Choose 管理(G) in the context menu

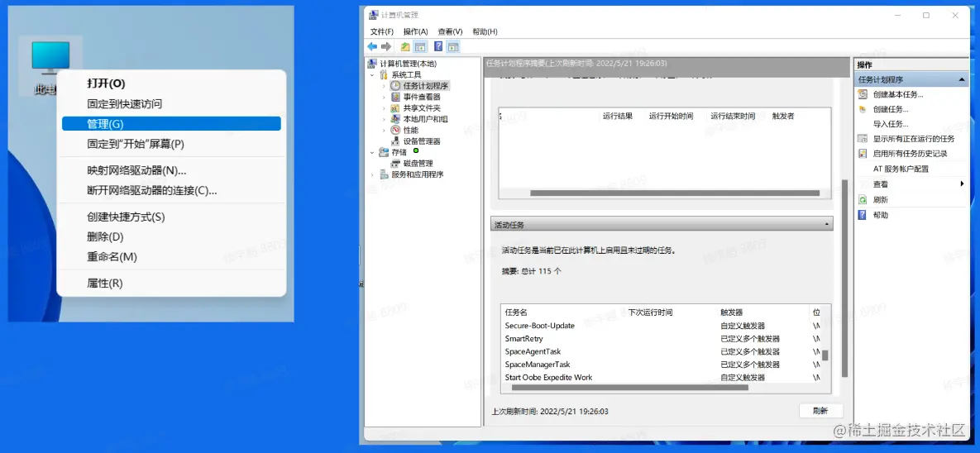click(x=171, y=124)
